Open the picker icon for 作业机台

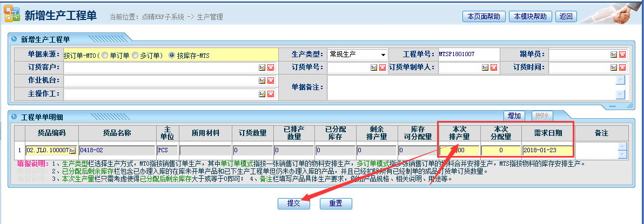tap(262, 80)
